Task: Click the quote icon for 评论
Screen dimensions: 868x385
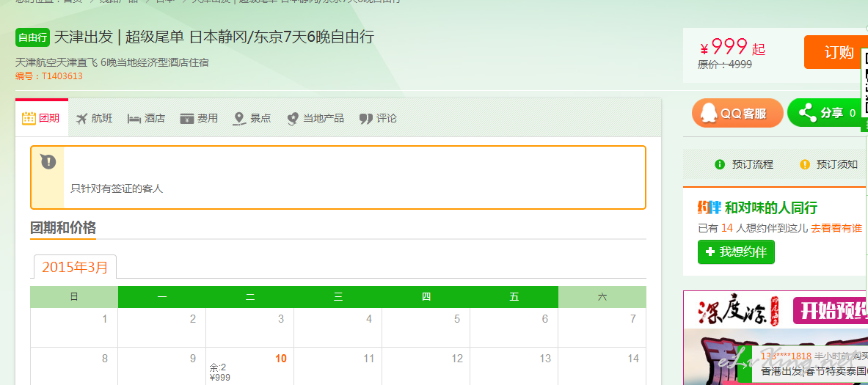Action: pyautogui.click(x=366, y=119)
